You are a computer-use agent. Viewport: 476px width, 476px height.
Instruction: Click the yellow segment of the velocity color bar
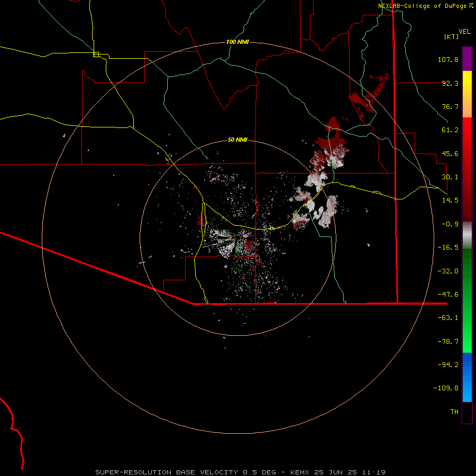467,94
